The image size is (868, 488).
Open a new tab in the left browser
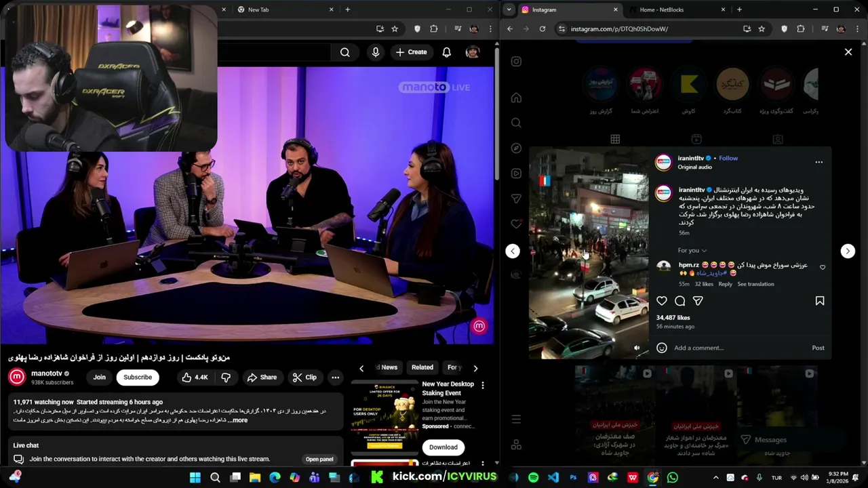point(347,9)
